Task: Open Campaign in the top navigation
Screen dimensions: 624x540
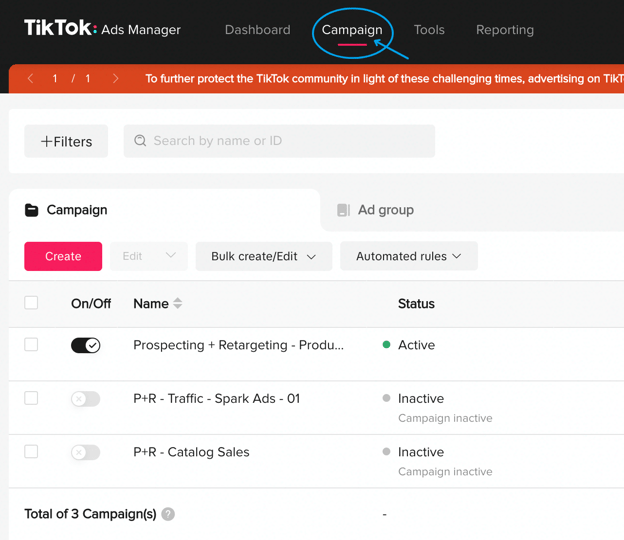Action: (x=352, y=30)
